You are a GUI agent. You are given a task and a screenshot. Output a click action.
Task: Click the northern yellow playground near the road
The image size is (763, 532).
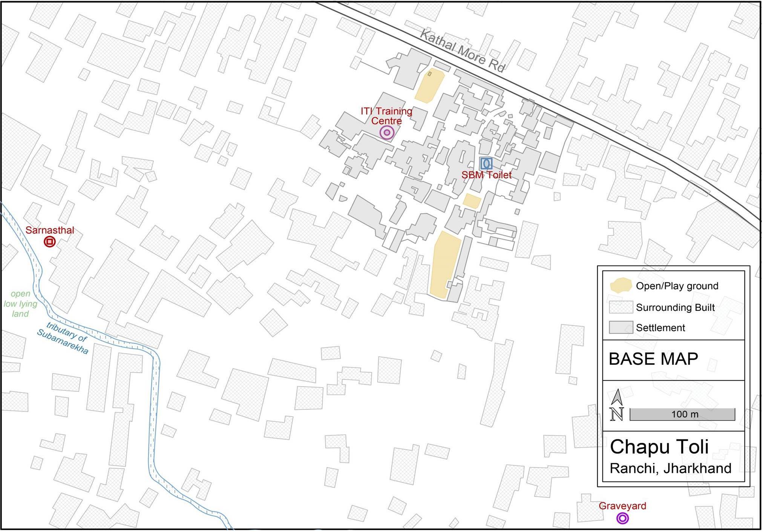(x=430, y=86)
